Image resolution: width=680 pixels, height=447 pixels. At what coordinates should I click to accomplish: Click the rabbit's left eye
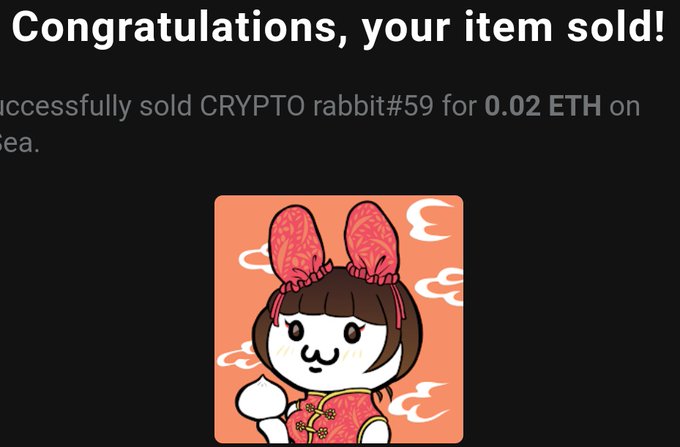pyautogui.click(x=295, y=330)
